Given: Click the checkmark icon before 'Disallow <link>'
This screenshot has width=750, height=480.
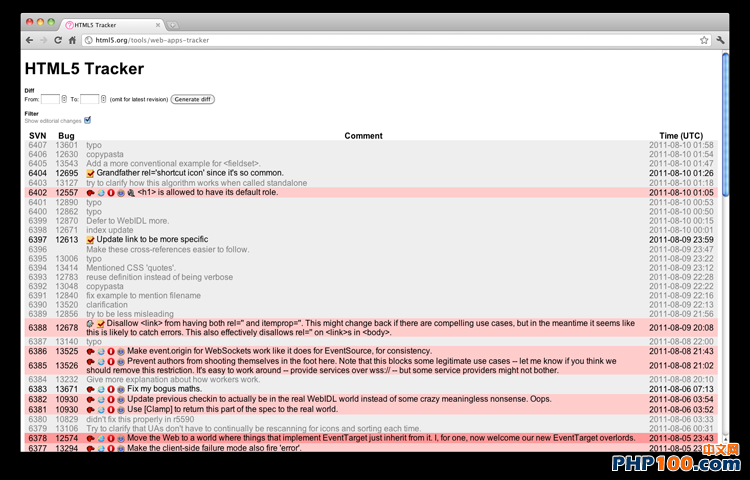Looking at the screenshot, I should tap(100, 324).
